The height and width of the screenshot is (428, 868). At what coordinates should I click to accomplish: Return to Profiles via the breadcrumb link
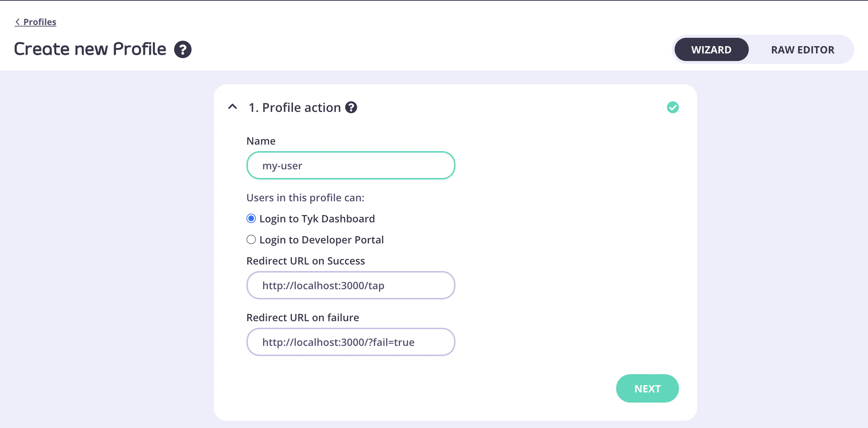(39, 22)
